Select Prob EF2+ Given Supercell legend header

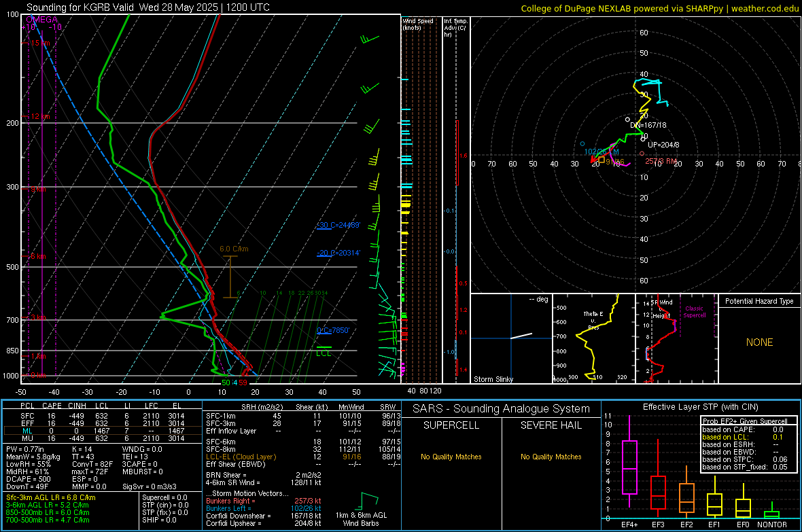coord(745,421)
